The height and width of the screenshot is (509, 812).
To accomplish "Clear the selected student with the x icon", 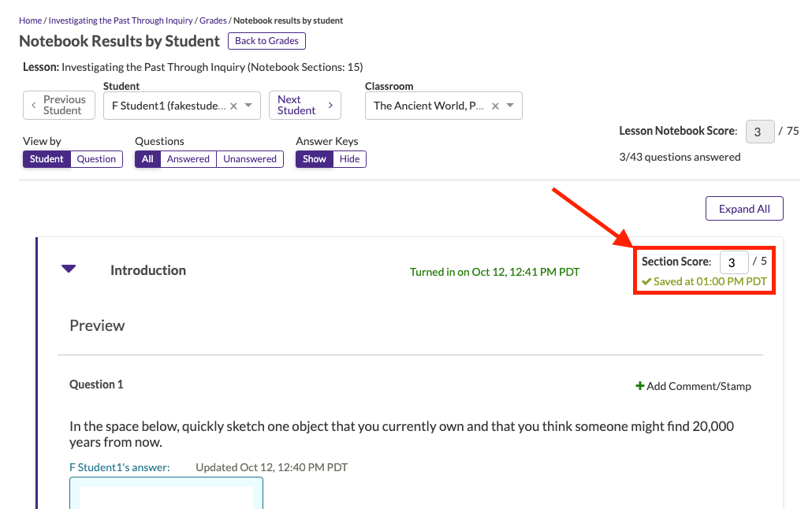I will click(x=233, y=106).
